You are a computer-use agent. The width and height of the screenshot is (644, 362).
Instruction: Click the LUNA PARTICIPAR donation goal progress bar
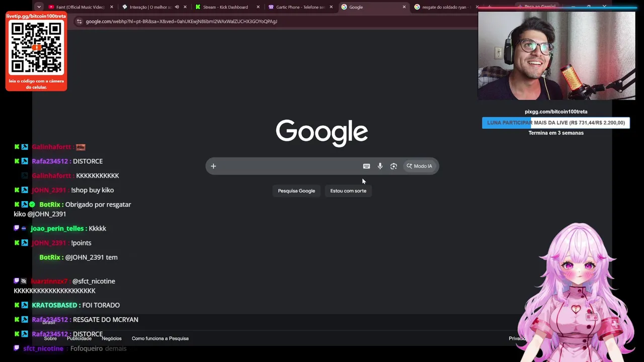[556, 123]
